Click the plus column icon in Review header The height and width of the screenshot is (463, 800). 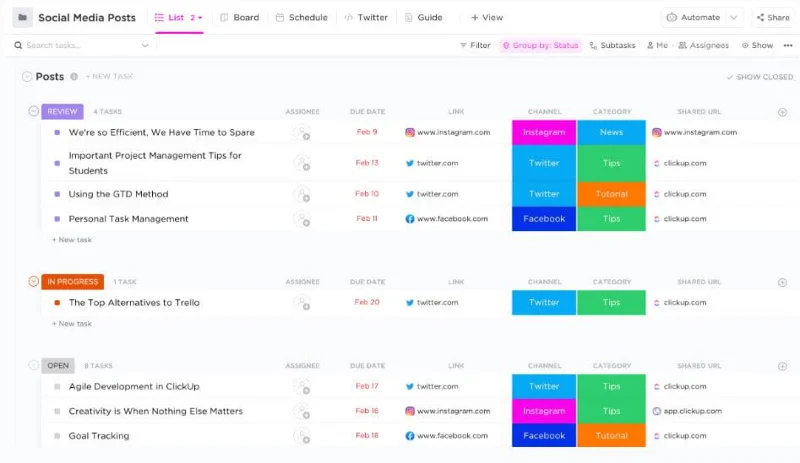[782, 112]
